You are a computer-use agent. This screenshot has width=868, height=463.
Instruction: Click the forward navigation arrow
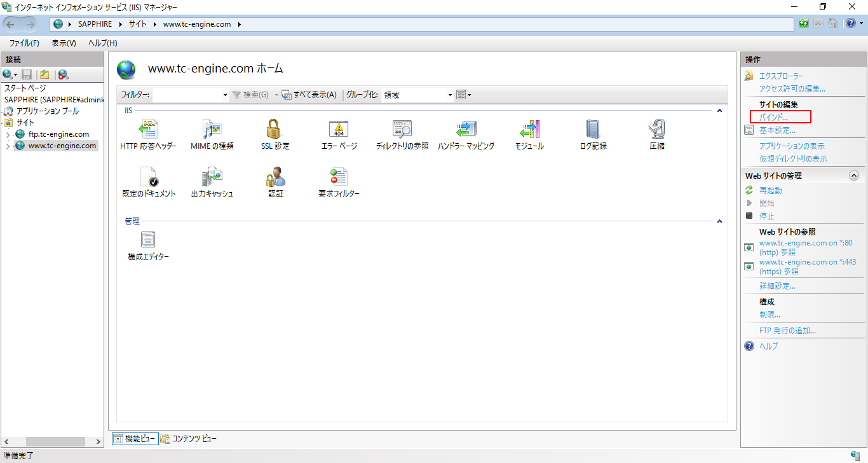coord(30,24)
